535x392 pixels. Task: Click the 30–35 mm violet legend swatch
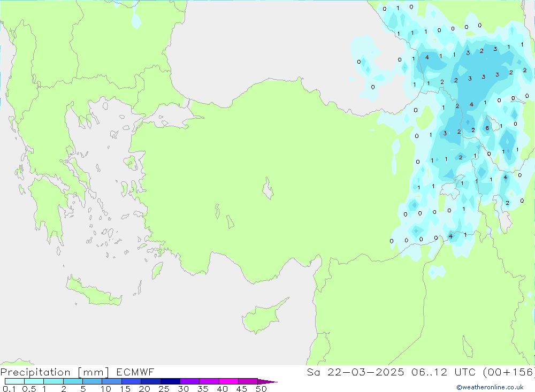(190, 381)
